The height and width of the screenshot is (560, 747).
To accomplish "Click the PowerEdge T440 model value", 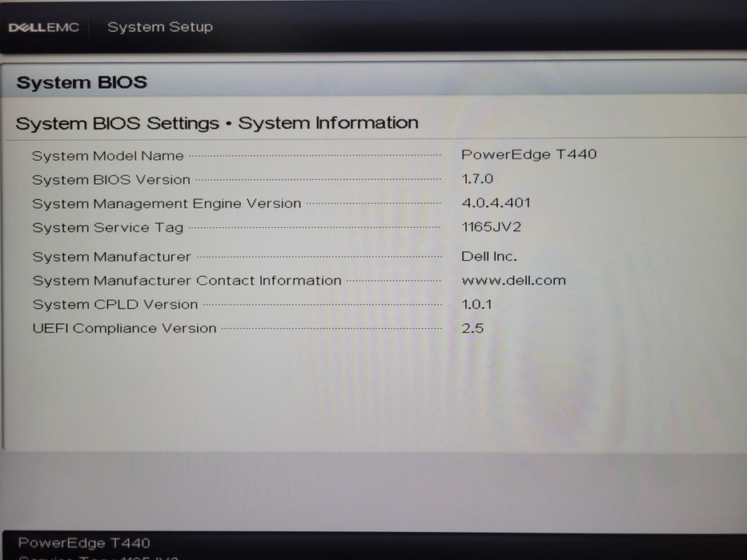I will tap(528, 154).
